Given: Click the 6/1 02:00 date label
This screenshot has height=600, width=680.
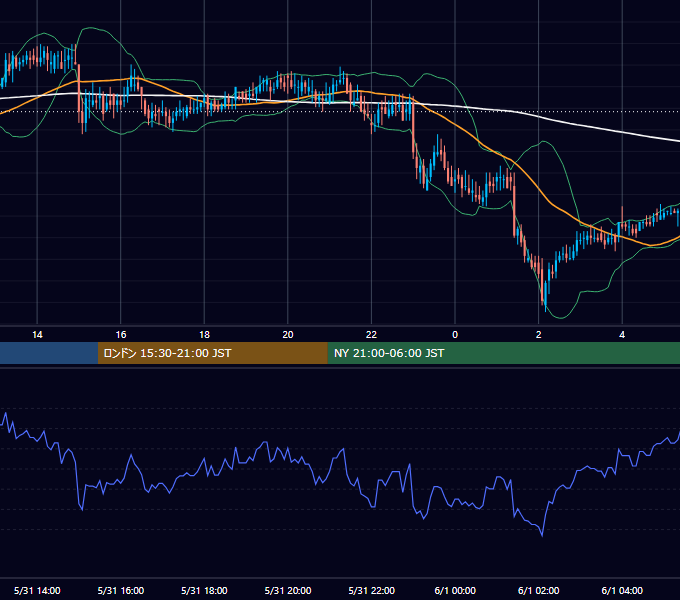Looking at the screenshot, I should pos(539,590).
